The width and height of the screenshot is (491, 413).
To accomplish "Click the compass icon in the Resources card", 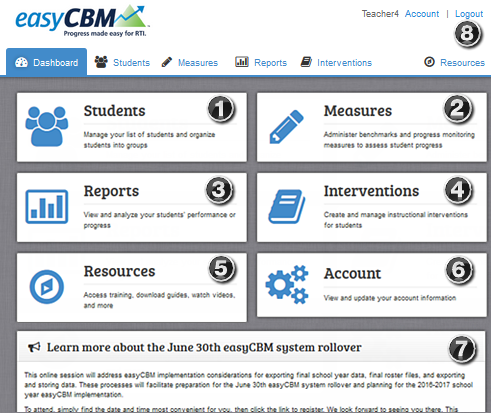I will point(47,287).
